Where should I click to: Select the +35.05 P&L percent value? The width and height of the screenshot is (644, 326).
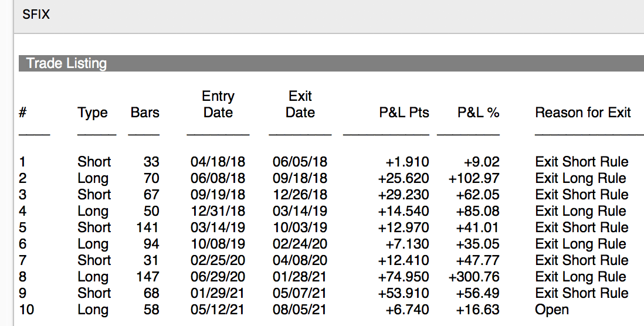click(x=477, y=244)
